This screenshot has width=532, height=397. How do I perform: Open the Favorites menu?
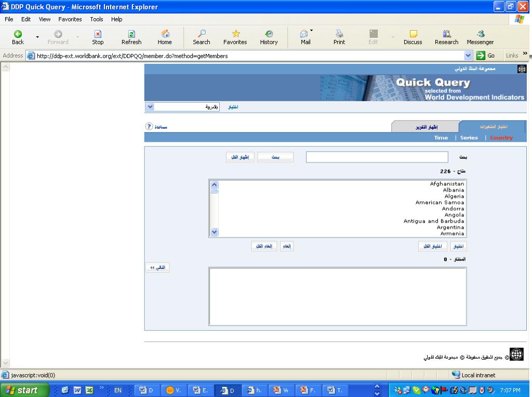(x=70, y=19)
